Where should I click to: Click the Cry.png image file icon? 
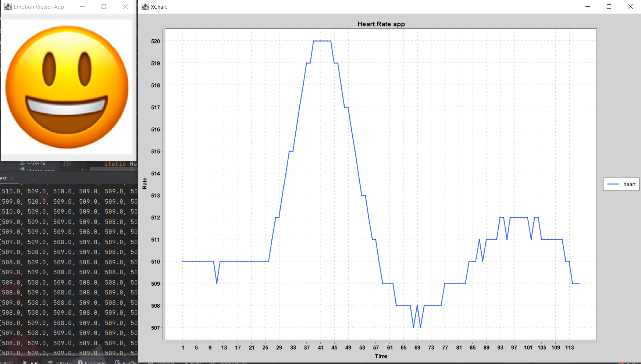[x=22, y=162]
